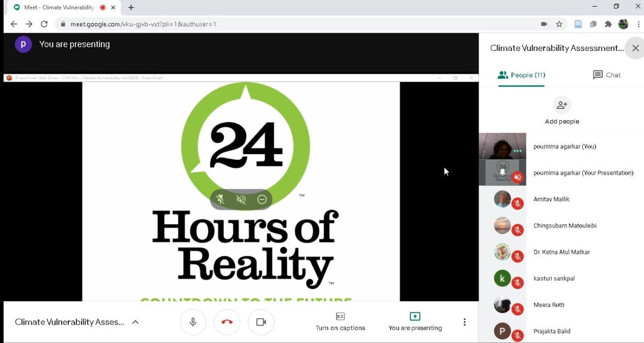Click Dr. Ketna Atul Matkar's muted mic icon

tap(517, 257)
